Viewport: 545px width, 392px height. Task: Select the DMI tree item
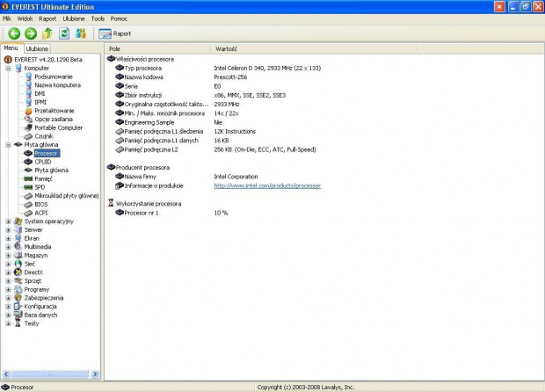tap(40, 94)
